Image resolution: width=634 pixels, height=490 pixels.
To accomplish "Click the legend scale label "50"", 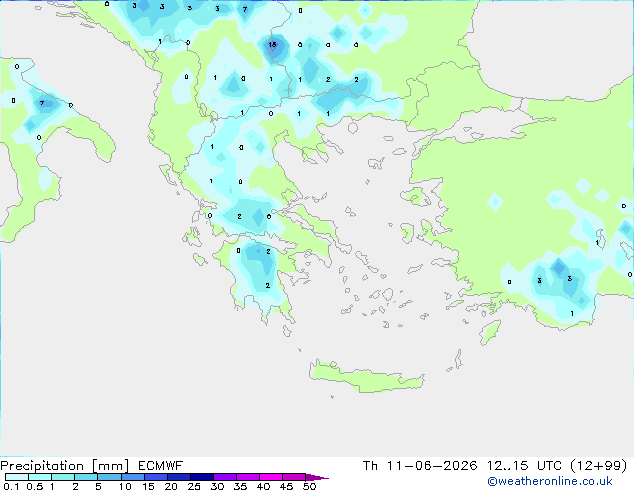I will pyautogui.click(x=309, y=486).
